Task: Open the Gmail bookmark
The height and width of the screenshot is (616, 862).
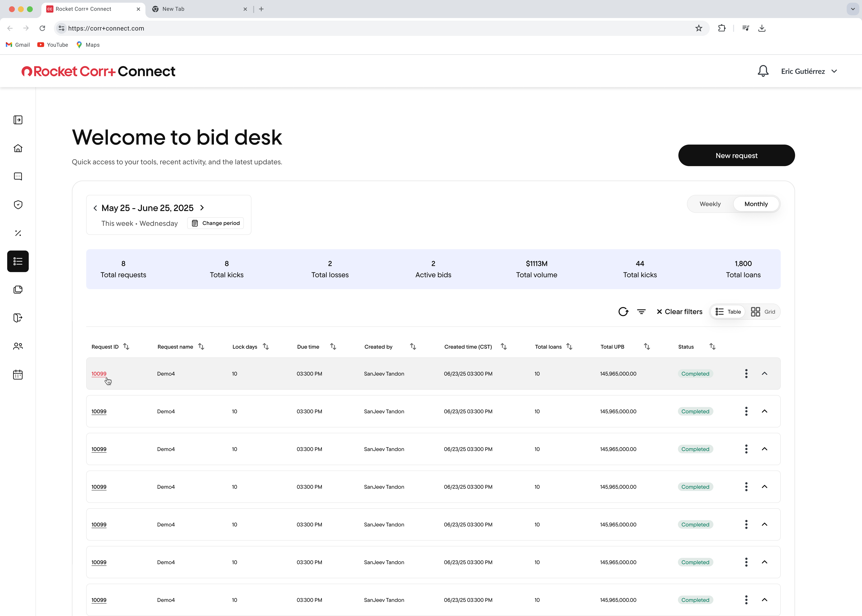Action: (x=18, y=45)
